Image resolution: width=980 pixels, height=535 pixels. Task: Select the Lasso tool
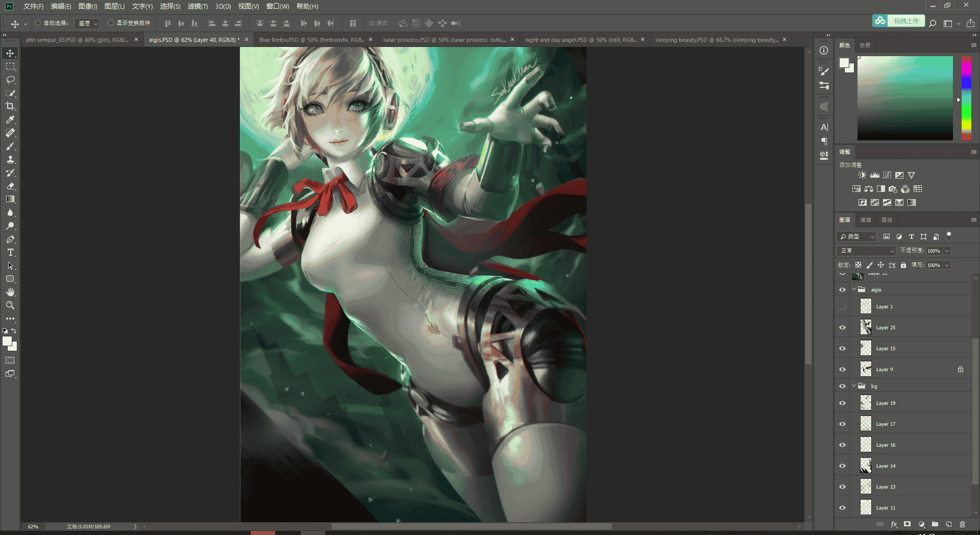click(x=10, y=80)
